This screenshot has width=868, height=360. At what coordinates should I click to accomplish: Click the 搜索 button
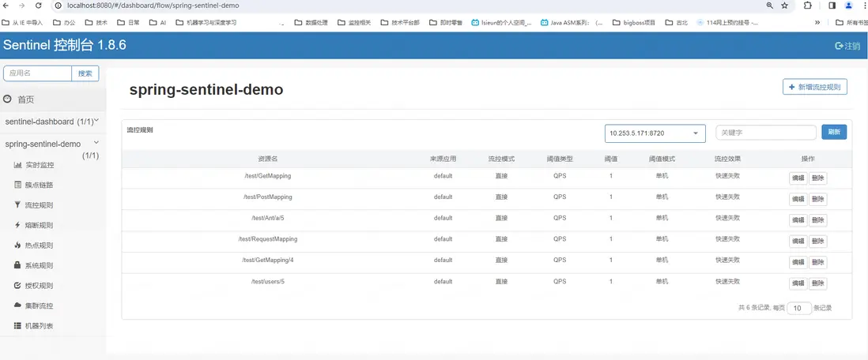point(85,73)
